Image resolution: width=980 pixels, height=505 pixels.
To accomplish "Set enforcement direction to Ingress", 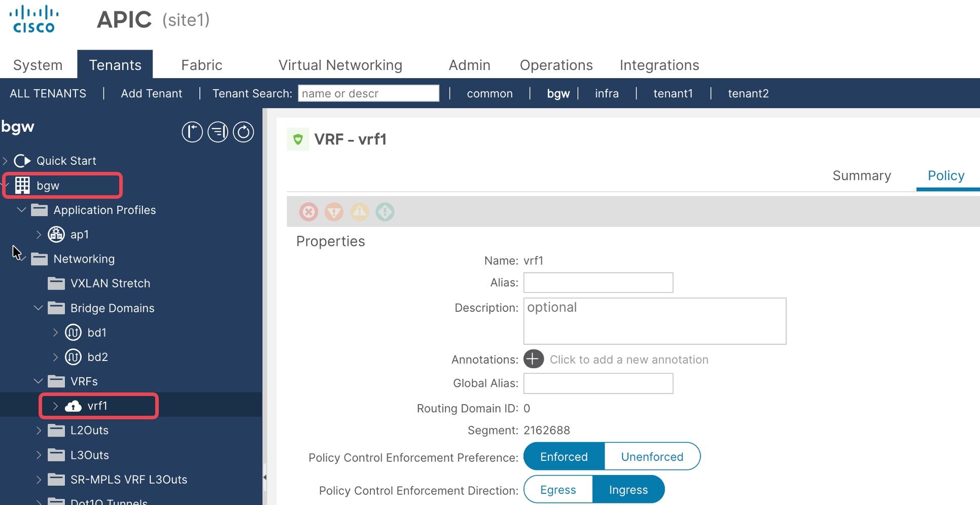I will [628, 489].
